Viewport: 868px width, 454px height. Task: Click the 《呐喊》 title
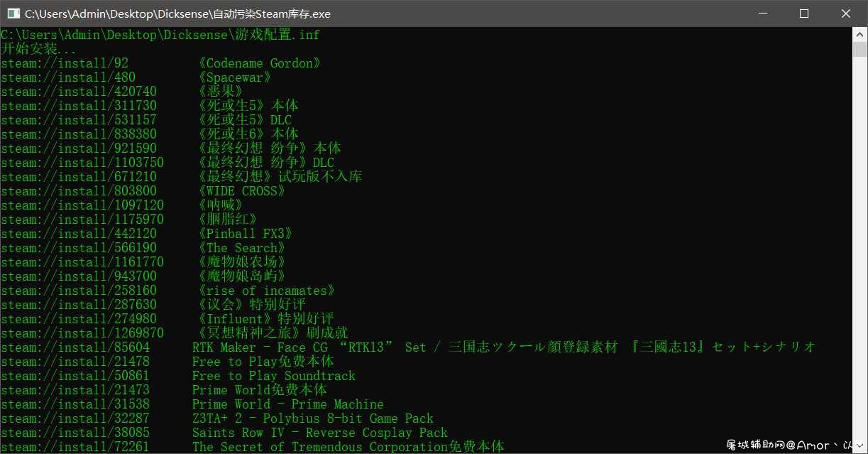[221, 205]
